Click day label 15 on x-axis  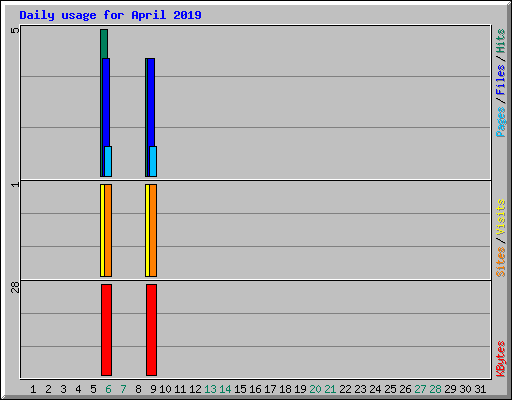(x=240, y=389)
